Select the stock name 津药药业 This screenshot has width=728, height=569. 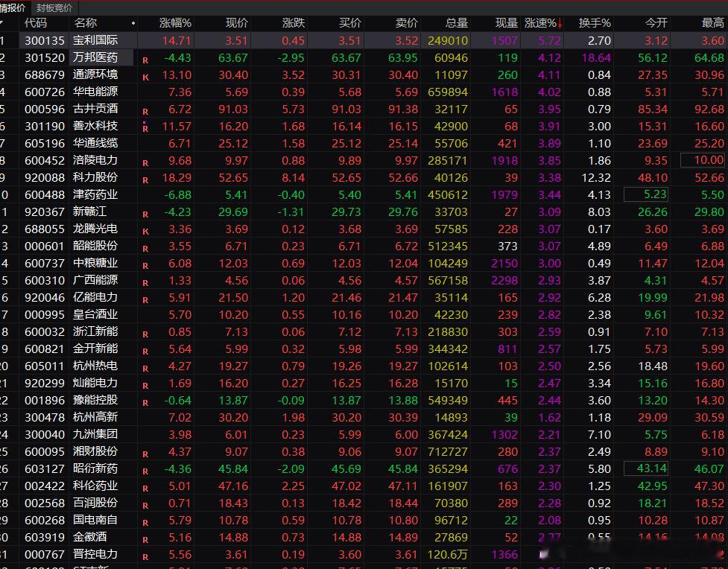click(x=95, y=194)
